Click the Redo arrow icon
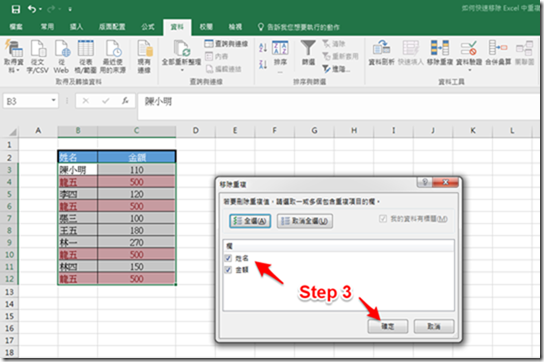Viewport: 544px width, 362px height. tap(51, 9)
